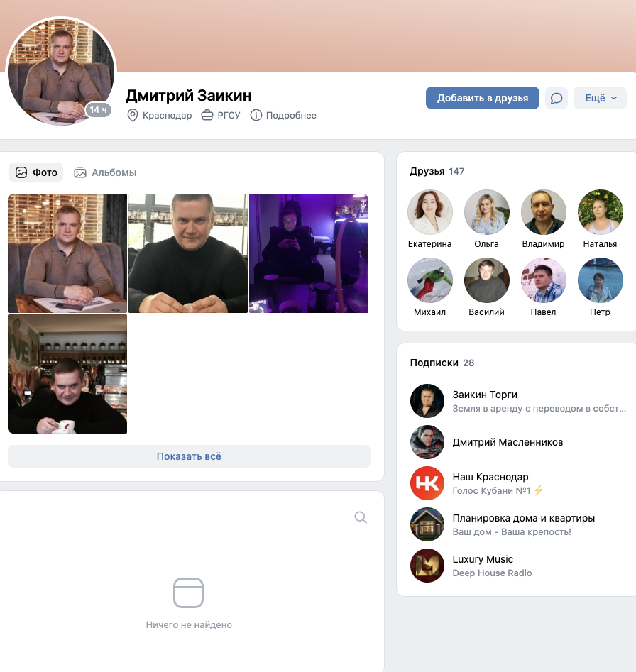This screenshot has height=672, width=636.
Task: Click the РГСУ workplace text
Action: pos(229,115)
